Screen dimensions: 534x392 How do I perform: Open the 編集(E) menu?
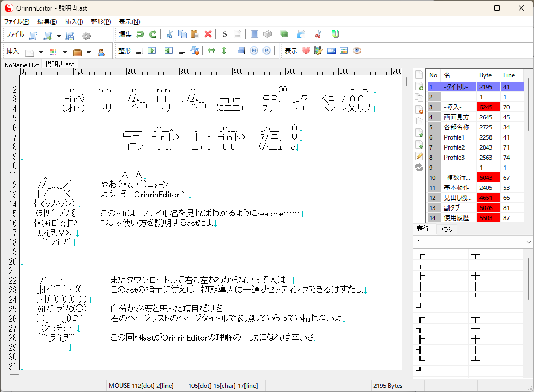point(47,21)
